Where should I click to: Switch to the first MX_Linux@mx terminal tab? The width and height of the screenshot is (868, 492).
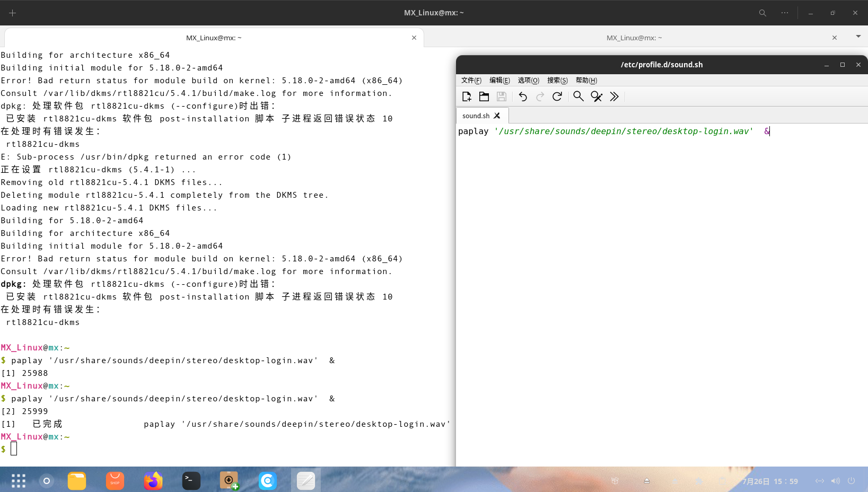pyautogui.click(x=214, y=38)
